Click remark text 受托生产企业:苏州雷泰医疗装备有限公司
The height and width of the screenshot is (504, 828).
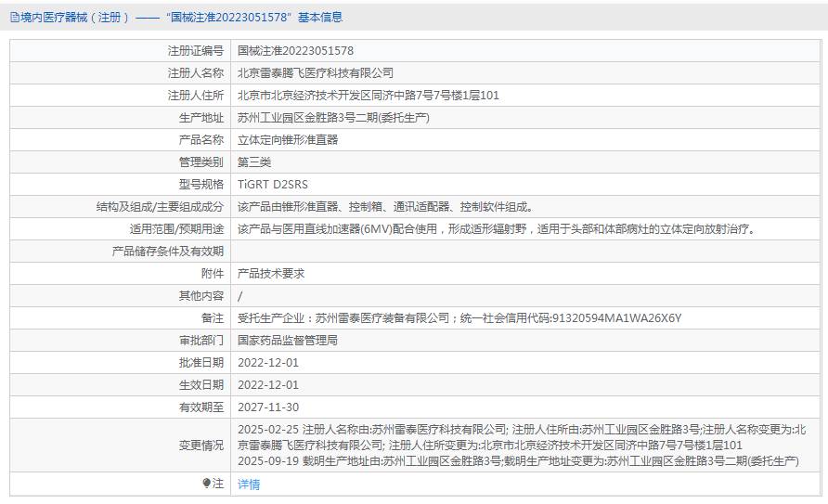(x=343, y=317)
